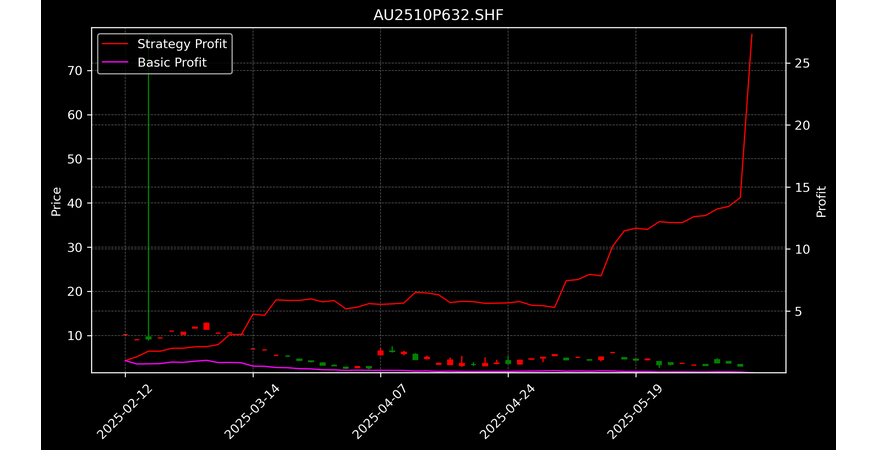
Task: Click the 15 tick on Profit axis
Action: (802, 187)
